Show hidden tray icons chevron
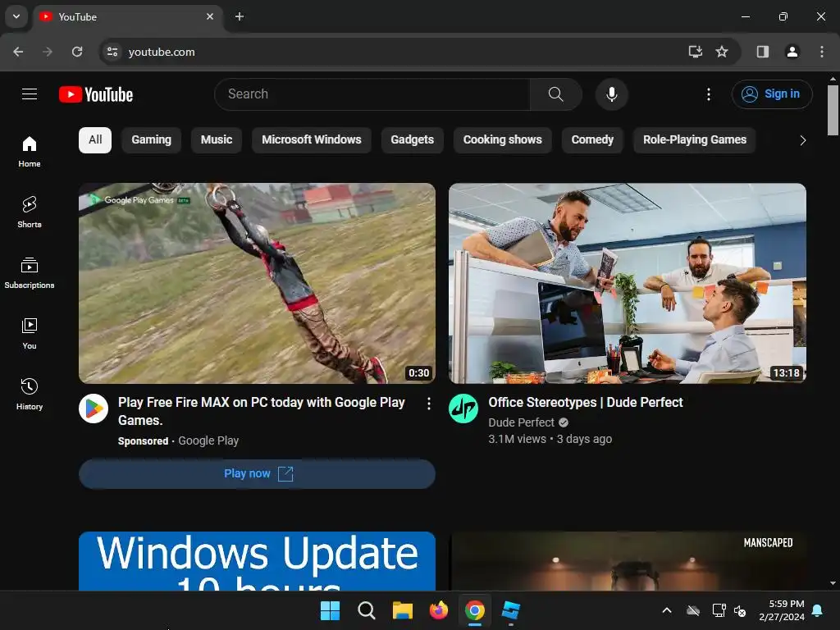The height and width of the screenshot is (630, 840). 667,610
